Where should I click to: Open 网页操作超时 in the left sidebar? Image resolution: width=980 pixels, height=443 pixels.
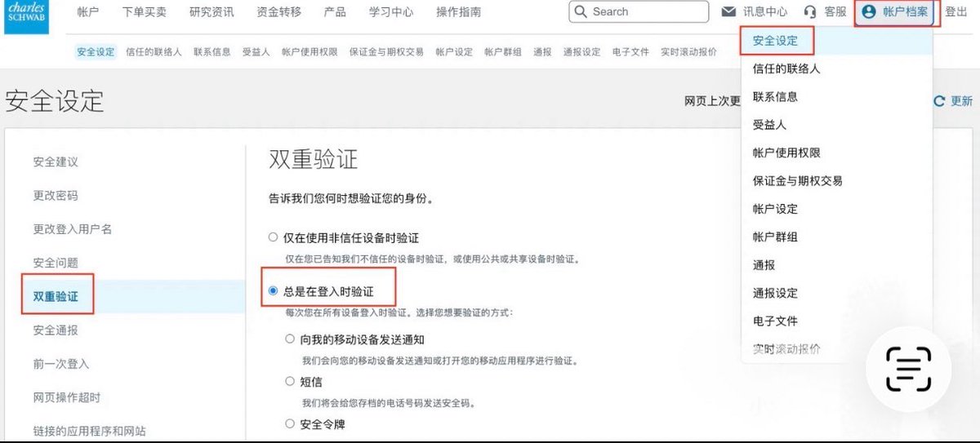pos(67,397)
